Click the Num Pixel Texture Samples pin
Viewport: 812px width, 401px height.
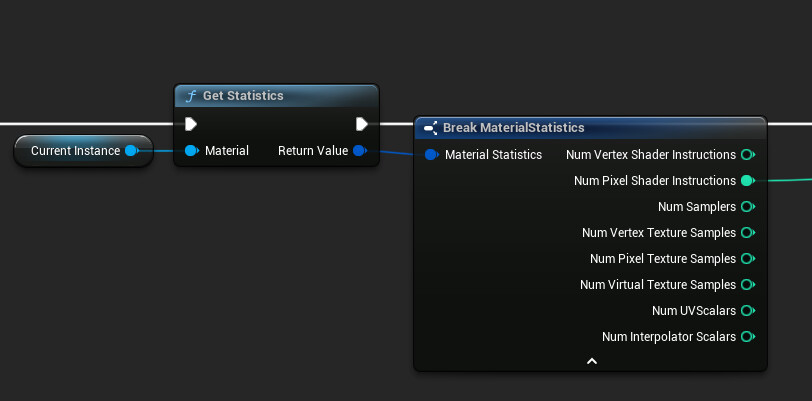click(747, 259)
